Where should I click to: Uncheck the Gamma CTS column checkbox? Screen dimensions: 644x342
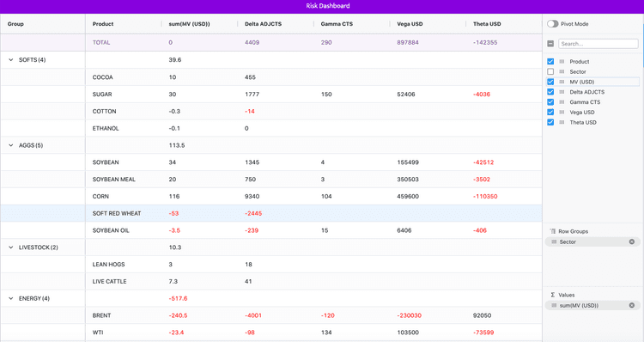550,102
